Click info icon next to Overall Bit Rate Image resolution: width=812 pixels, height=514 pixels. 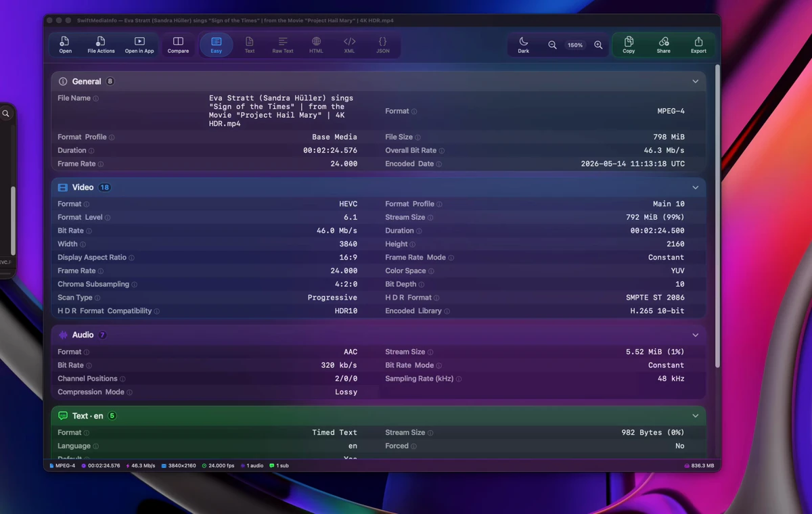click(x=442, y=151)
